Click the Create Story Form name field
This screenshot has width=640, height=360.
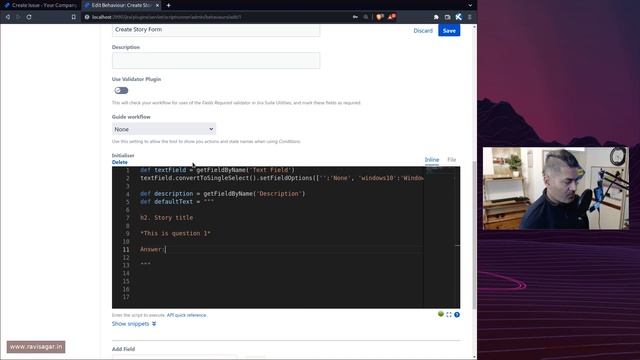point(216,30)
